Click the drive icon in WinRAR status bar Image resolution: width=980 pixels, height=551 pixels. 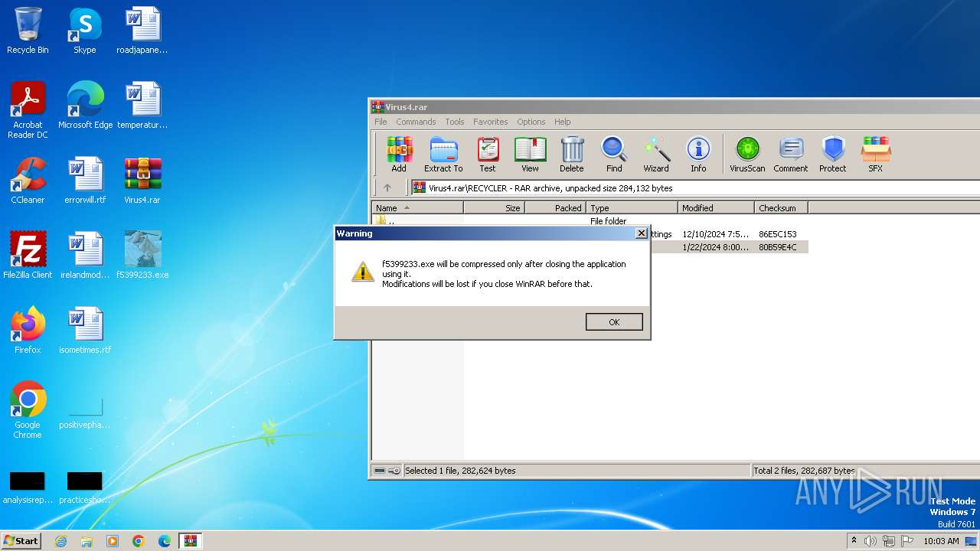(x=379, y=471)
